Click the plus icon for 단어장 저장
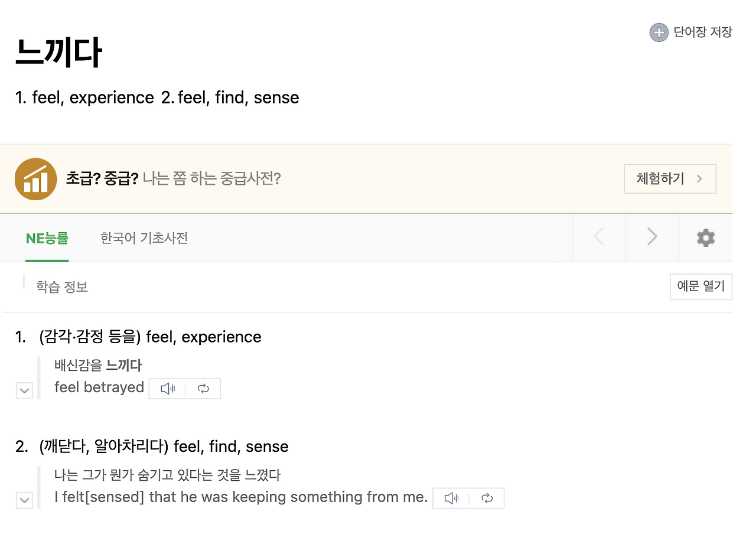 (659, 32)
